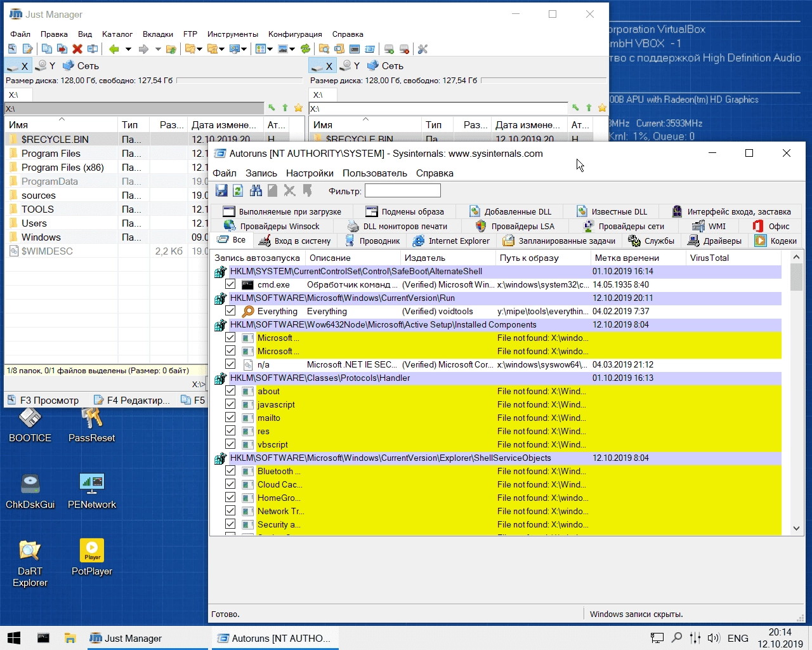This screenshot has width=812, height=650.
Task: Open the Пользователь menu in Autoruns
Action: (x=375, y=173)
